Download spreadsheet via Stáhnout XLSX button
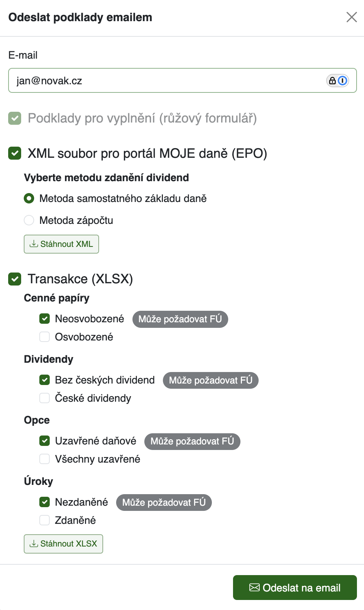The height and width of the screenshot is (610, 364). [x=63, y=544]
